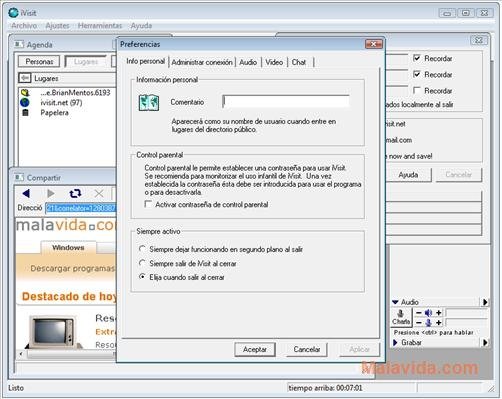Increase speaker volume with plus button
502x399 pixels.
click(439, 313)
